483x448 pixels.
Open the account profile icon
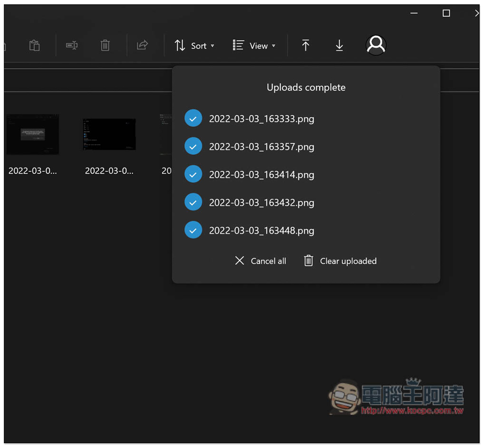[x=376, y=45]
